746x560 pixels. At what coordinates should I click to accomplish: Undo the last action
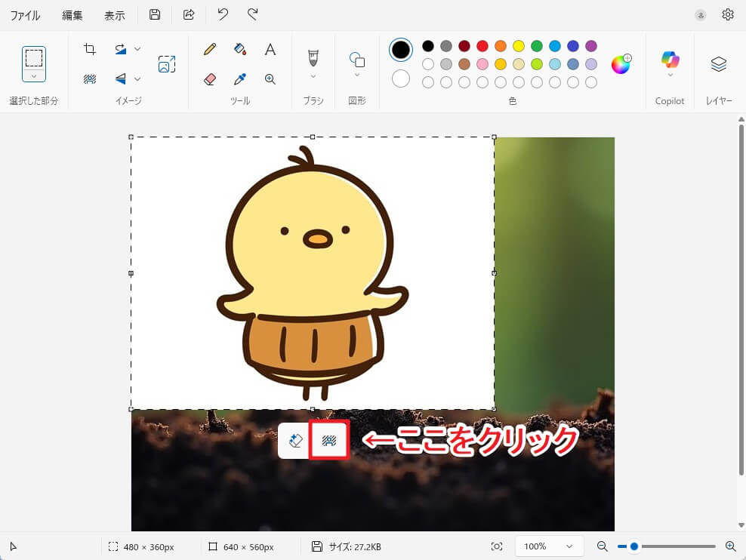click(223, 15)
